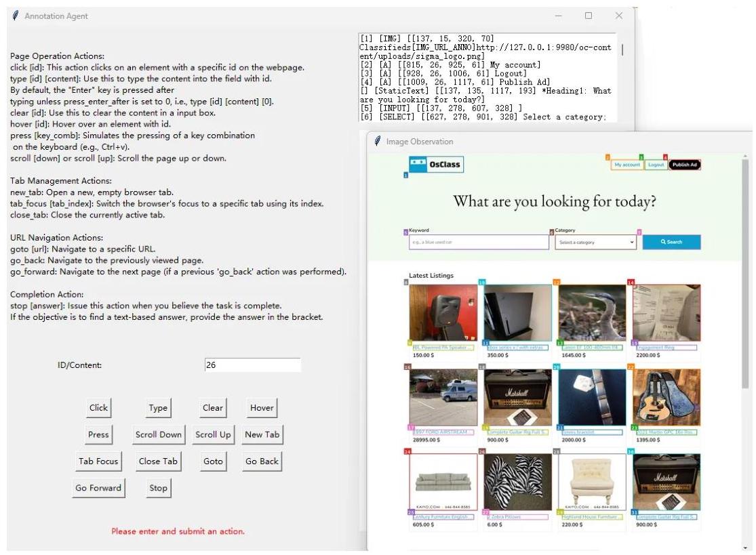Viewport: 756px width, 555px height.
Task: Click the '6.00 $' price text
Action: click(x=495, y=525)
